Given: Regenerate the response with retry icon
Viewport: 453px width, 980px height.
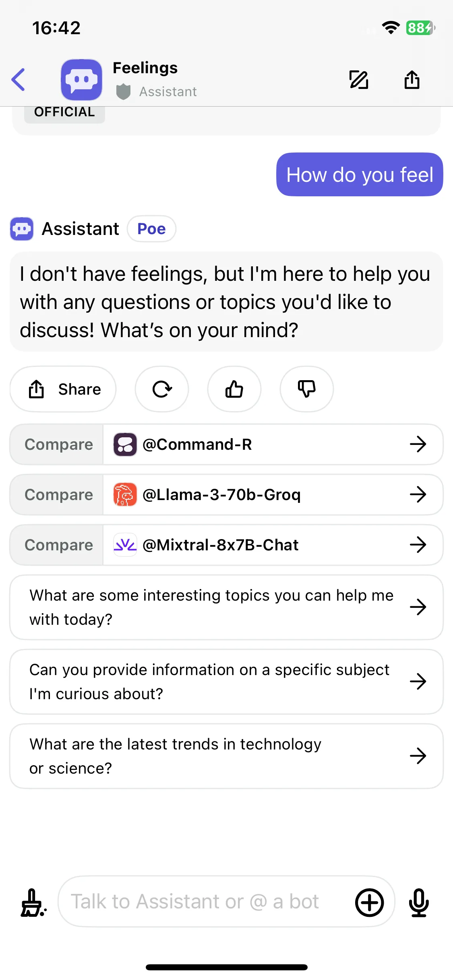Looking at the screenshot, I should click(x=162, y=389).
